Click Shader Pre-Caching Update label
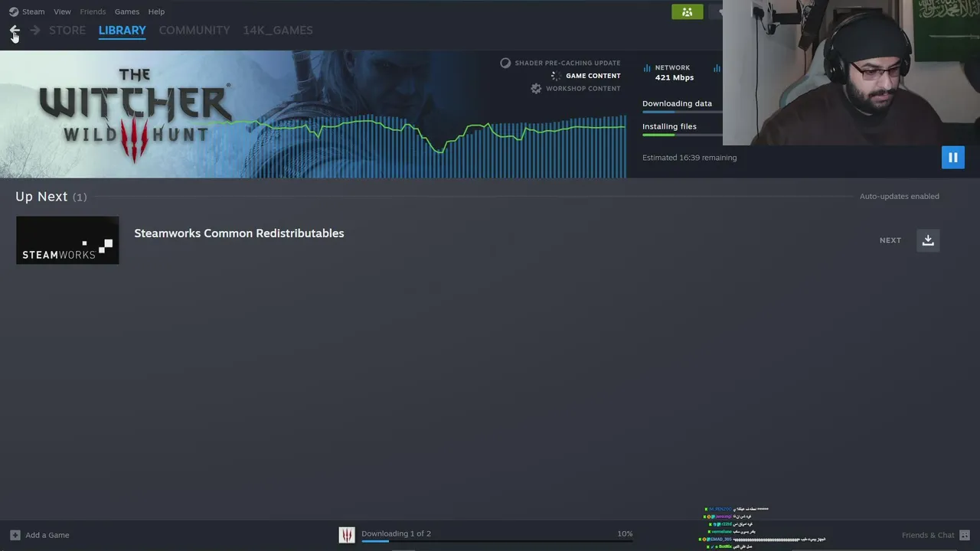 567,63
